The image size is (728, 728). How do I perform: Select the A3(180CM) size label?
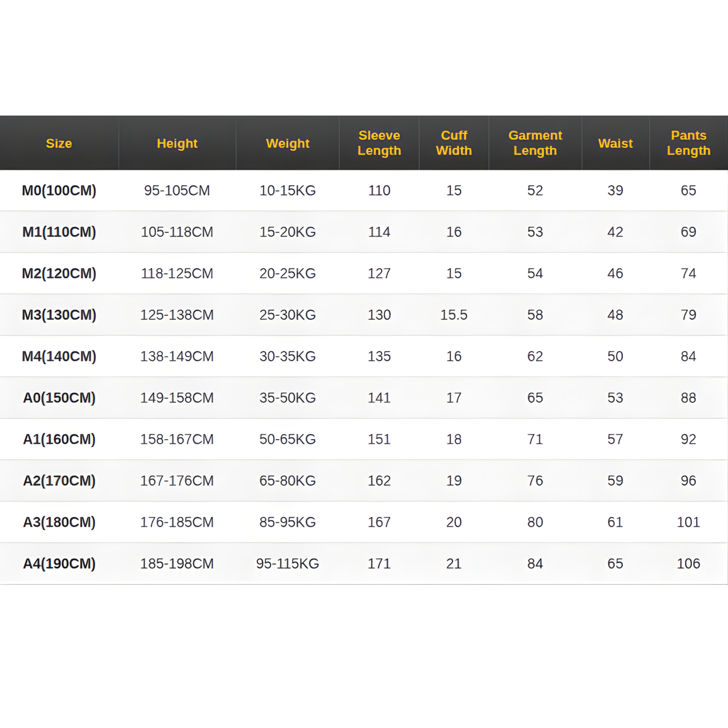(x=59, y=522)
